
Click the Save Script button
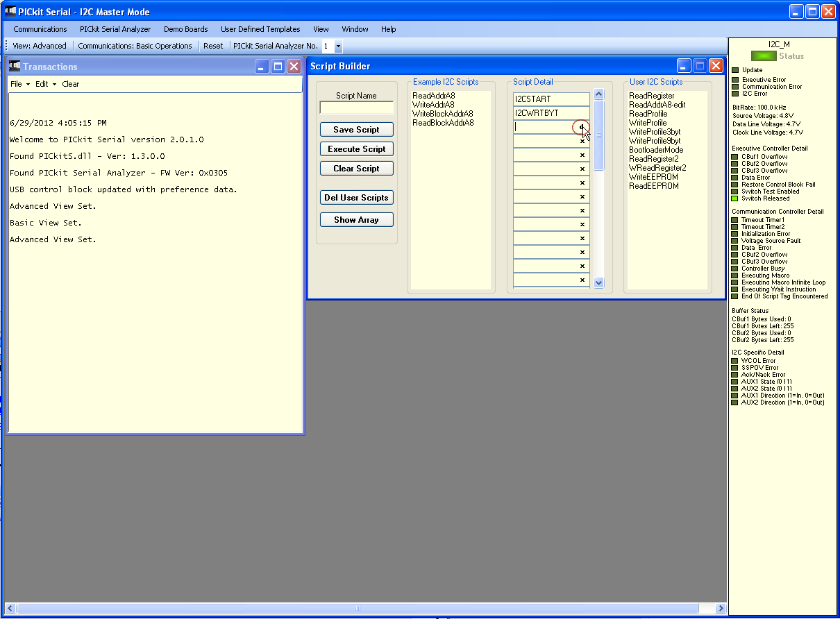(357, 130)
